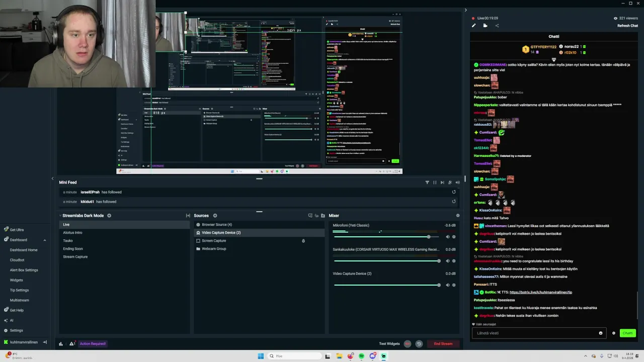Log out next to kuhlmanvirallinen
644x362 pixels.
44,342
